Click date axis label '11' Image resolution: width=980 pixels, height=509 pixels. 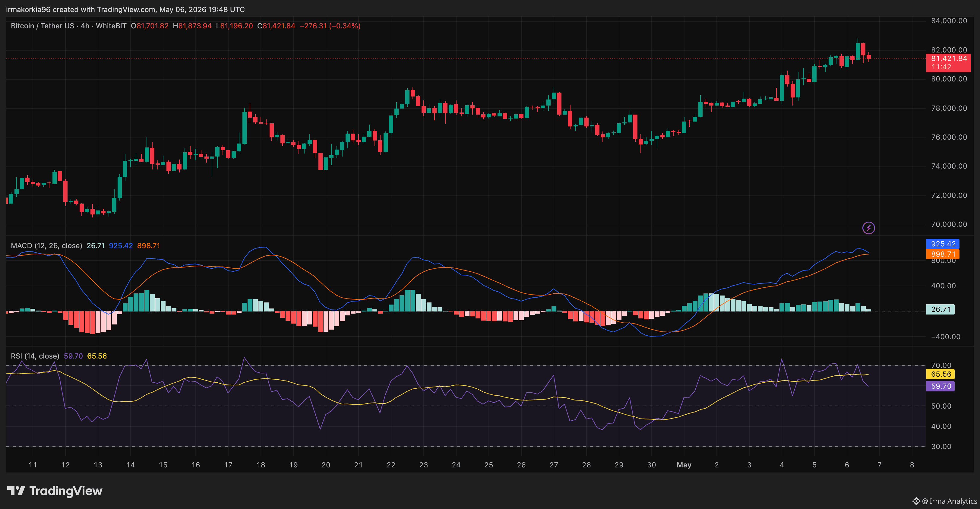(33, 465)
